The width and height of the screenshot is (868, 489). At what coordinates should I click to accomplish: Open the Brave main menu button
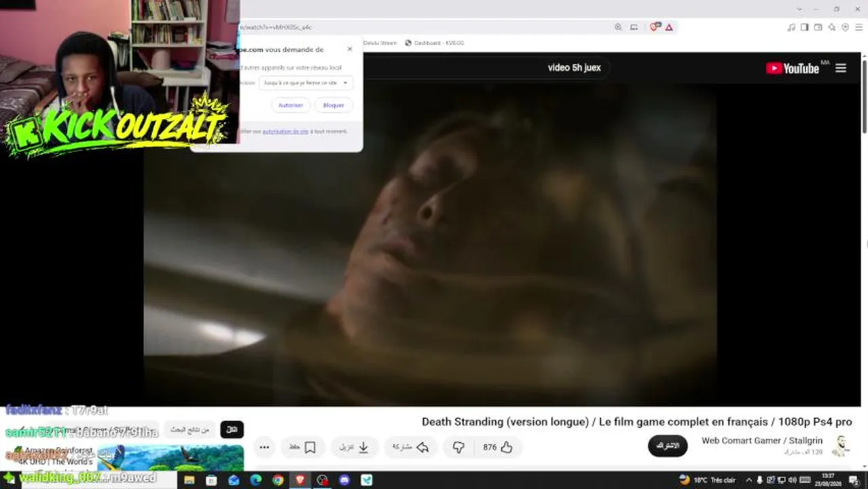(859, 27)
